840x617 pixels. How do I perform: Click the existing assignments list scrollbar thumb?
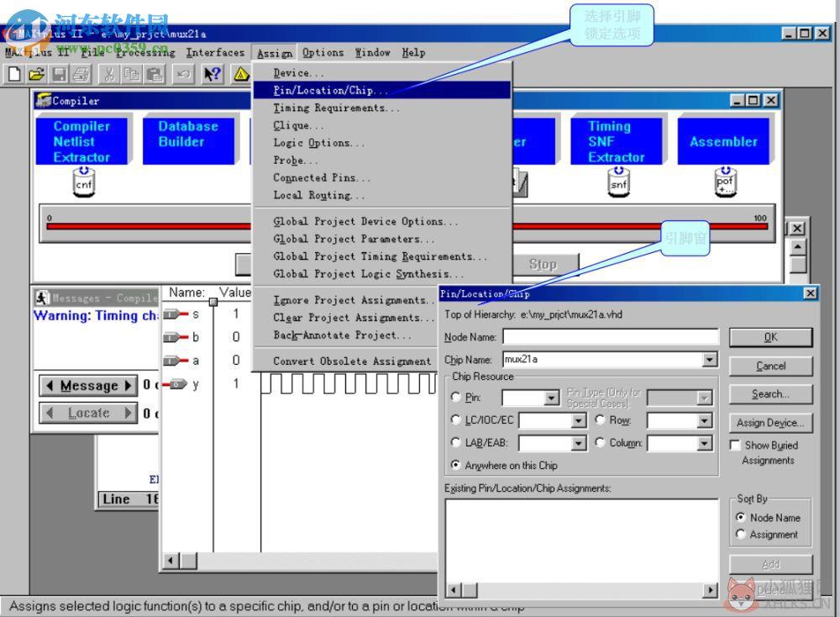pos(470,590)
